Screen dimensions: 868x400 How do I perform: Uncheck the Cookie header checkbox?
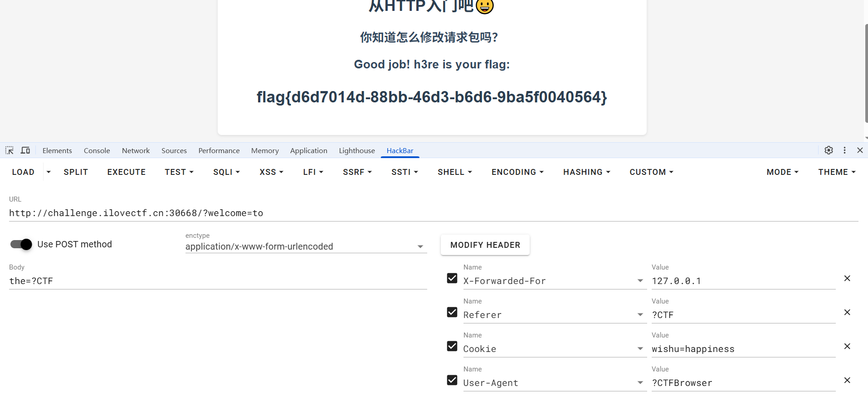[x=452, y=346]
